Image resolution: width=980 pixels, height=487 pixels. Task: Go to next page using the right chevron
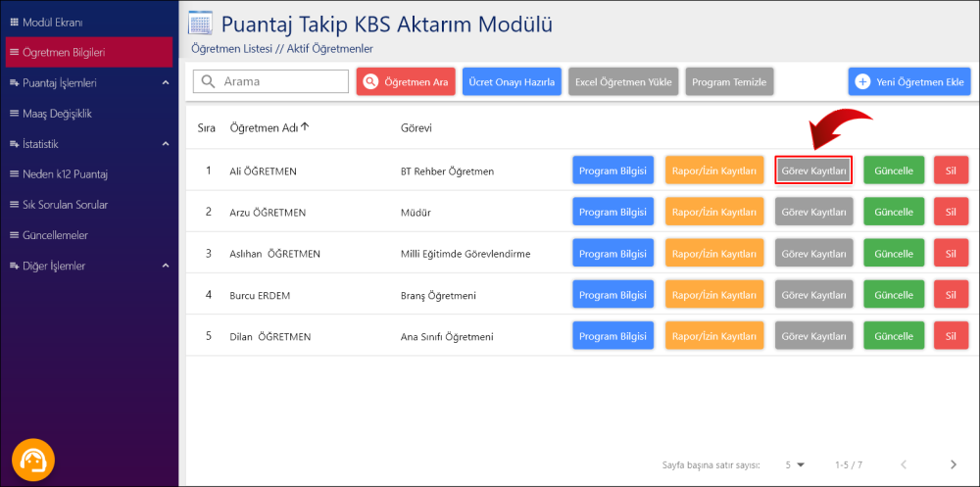click(953, 464)
